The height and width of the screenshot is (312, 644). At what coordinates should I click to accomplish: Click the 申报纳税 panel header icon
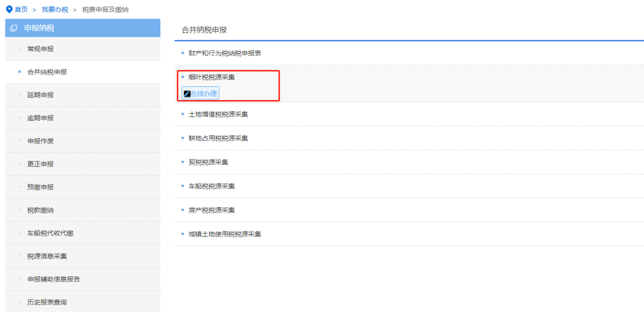14,29
